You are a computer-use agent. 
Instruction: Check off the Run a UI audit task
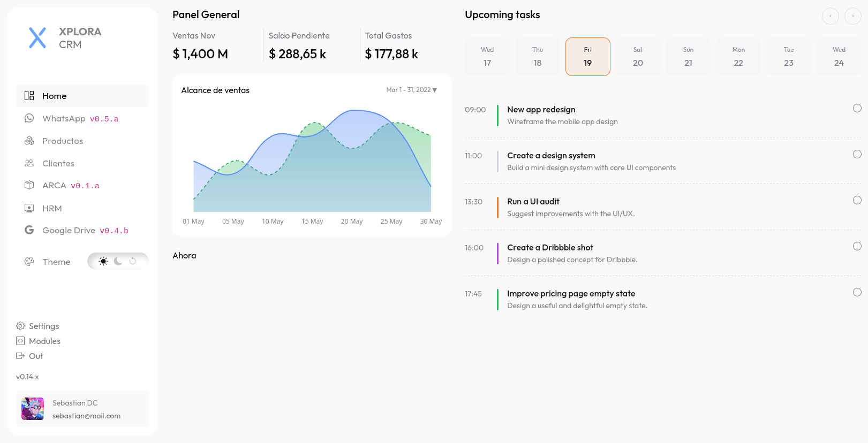point(857,200)
